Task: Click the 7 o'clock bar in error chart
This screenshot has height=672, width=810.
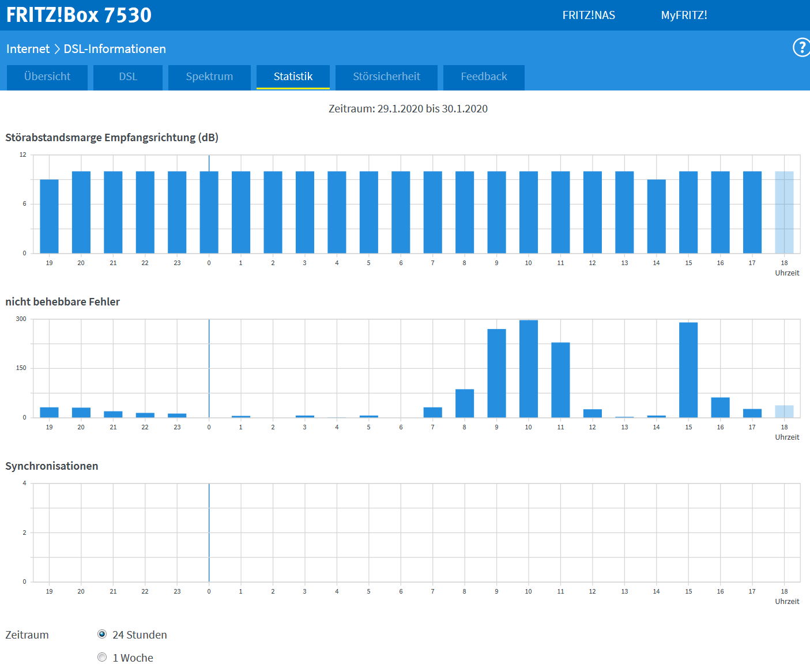Action: [432, 413]
